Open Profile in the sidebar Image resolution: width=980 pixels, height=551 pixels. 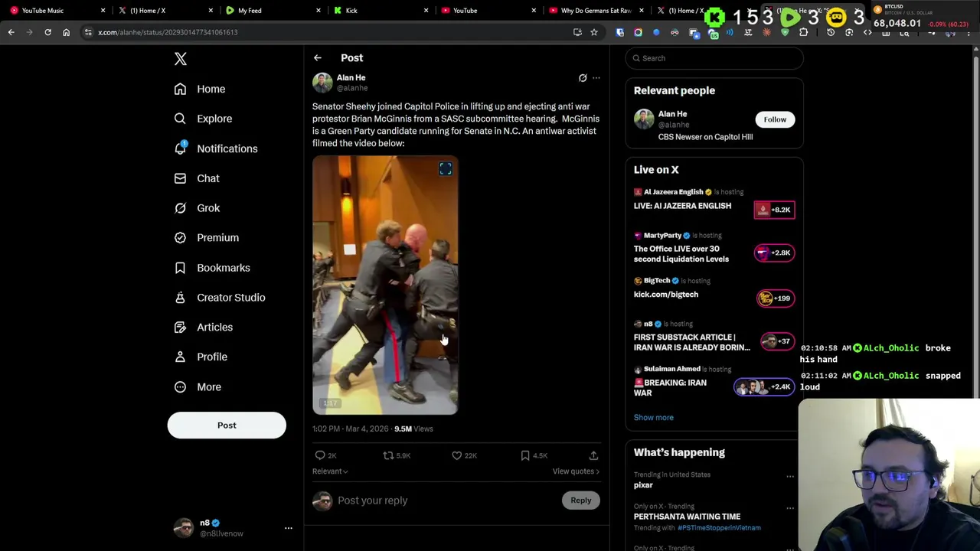(x=201, y=357)
